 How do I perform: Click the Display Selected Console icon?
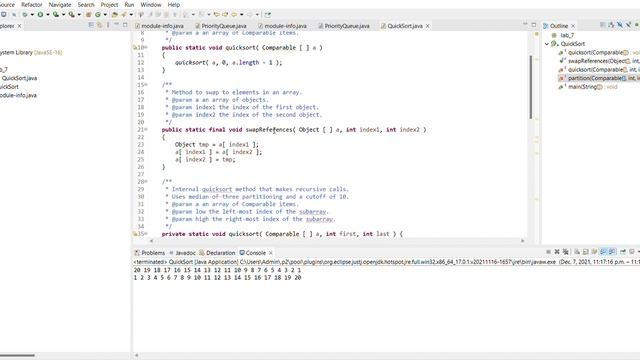click(632, 252)
